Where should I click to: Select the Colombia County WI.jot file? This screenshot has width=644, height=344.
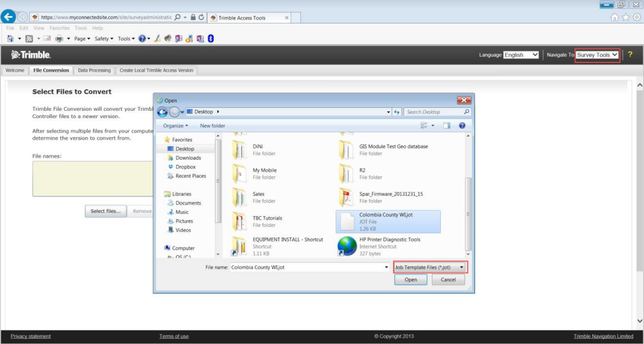[388, 222]
